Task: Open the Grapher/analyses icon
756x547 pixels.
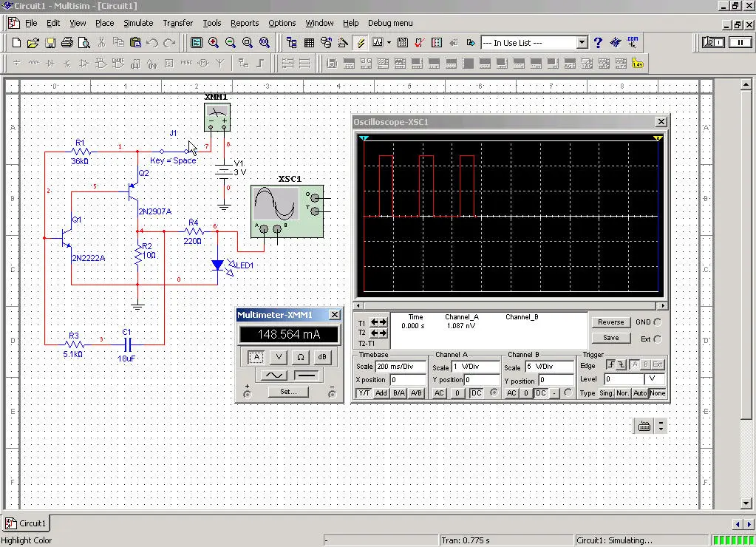Action: coord(378,43)
